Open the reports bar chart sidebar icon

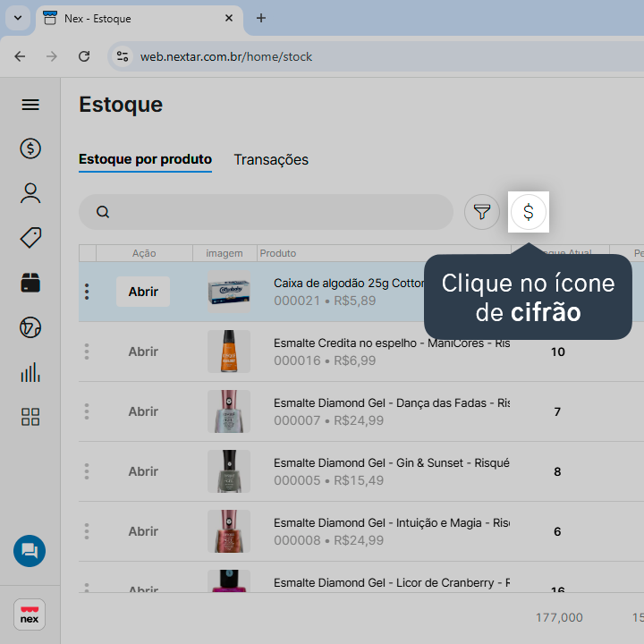(x=30, y=372)
